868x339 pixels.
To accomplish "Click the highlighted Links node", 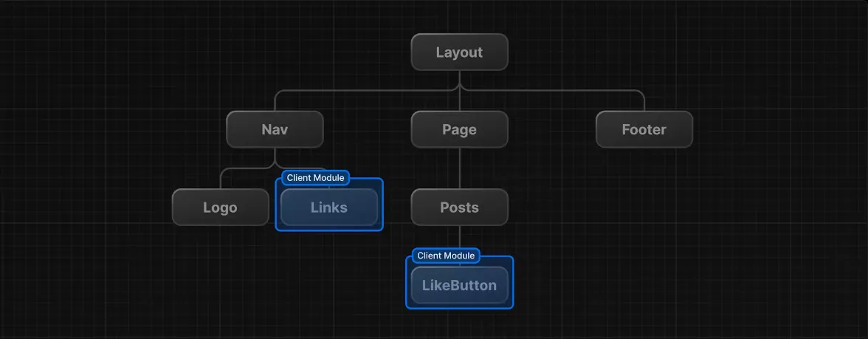I will [328, 208].
